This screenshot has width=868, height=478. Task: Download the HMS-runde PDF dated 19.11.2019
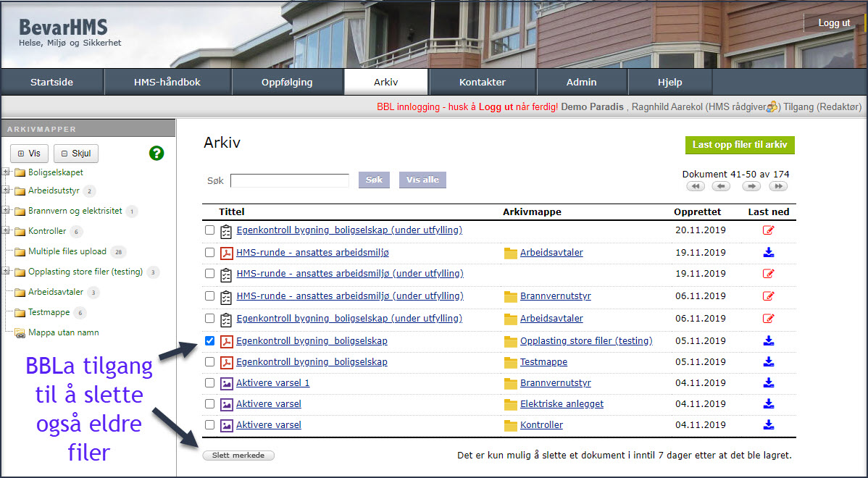(x=769, y=253)
